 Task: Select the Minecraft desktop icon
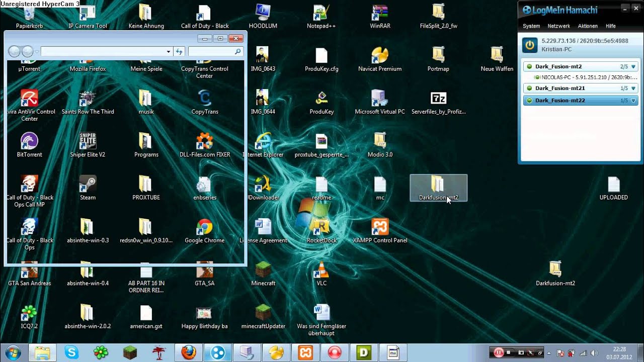pos(263,274)
